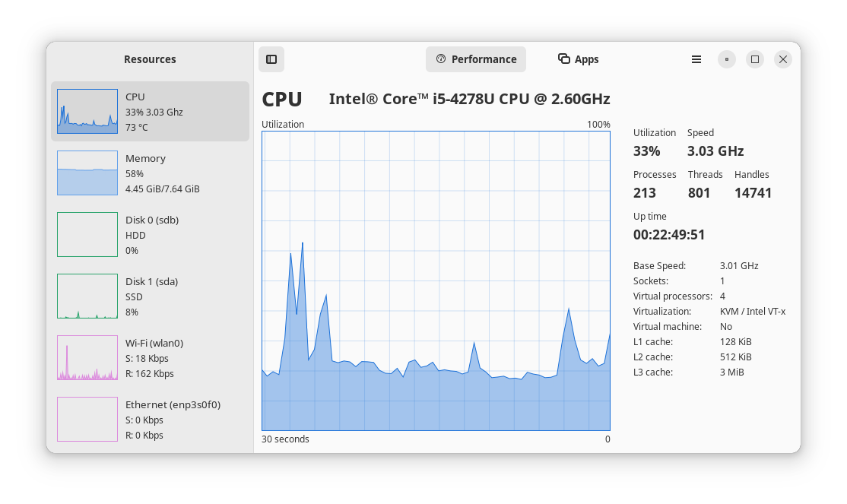Screen dimensions: 847x504
Task: Click the CPU utilization graph area
Action: [x=436, y=281]
